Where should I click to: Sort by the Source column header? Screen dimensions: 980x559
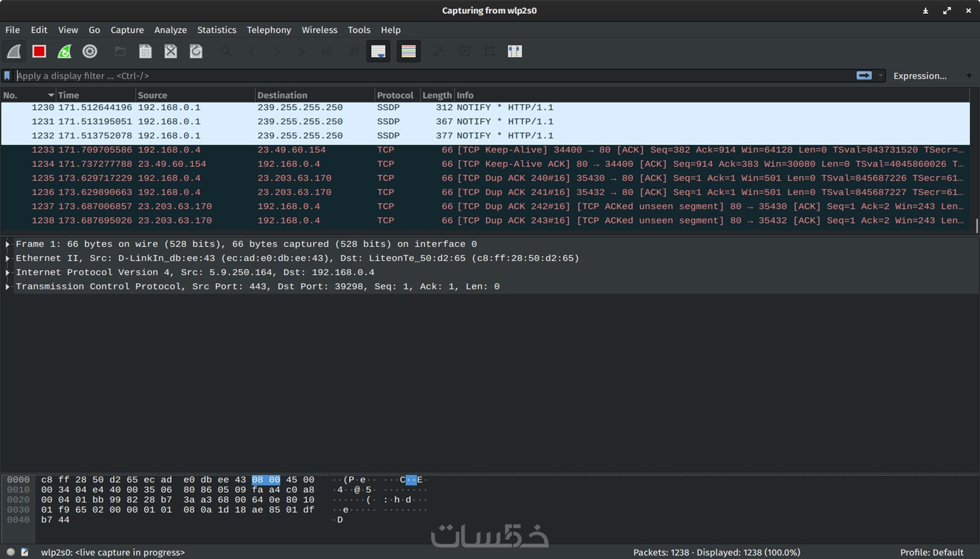point(195,95)
